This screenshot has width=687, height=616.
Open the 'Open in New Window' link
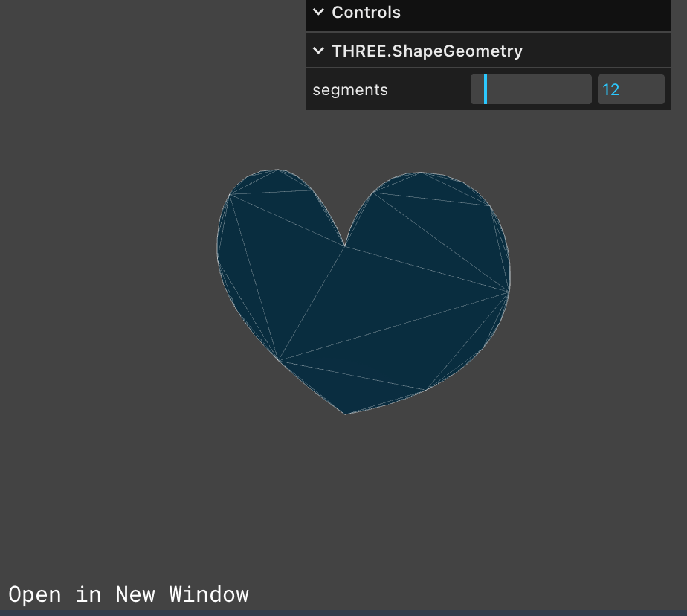pos(129,594)
